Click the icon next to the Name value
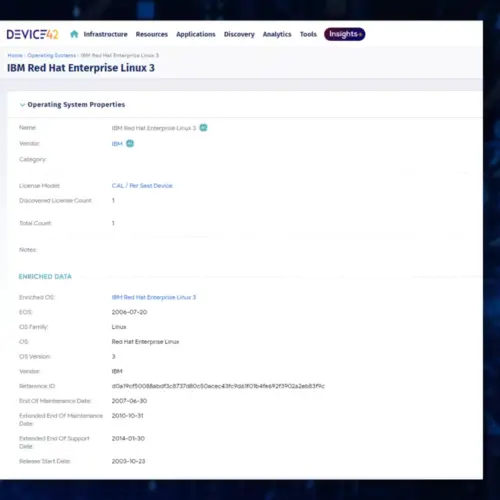Screen dimensions: 500x500 tap(203, 128)
